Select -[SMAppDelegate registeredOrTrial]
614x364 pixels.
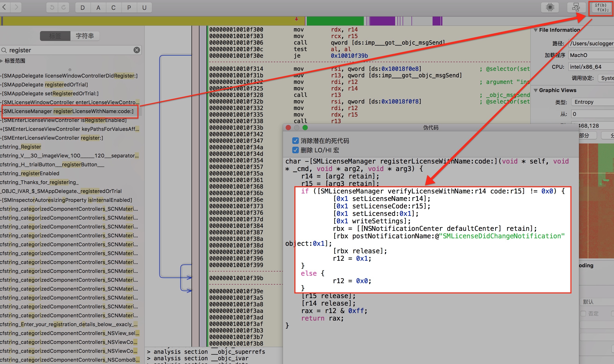[x=44, y=85]
